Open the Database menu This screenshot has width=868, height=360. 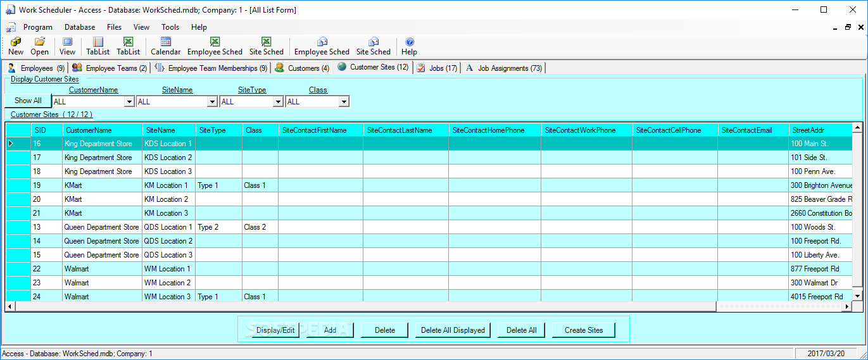pyautogui.click(x=80, y=27)
